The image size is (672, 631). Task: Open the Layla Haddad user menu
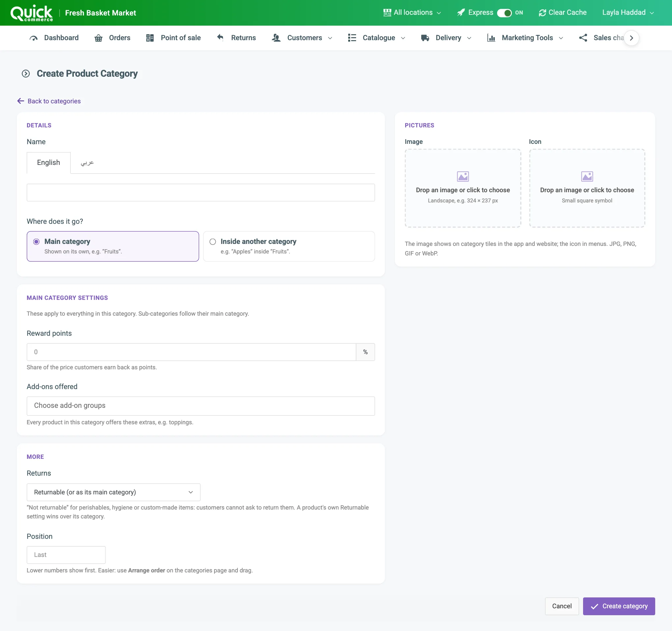click(628, 13)
